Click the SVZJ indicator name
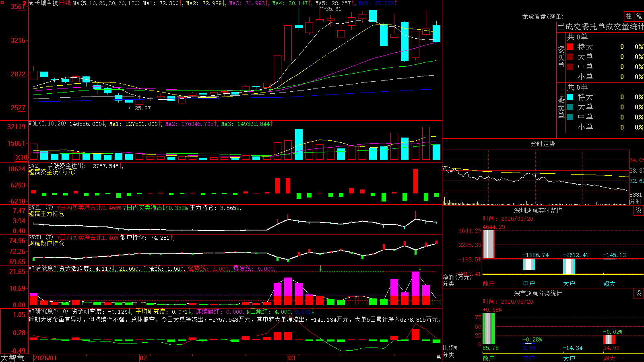This screenshot has width=644, height=362. (x=35, y=166)
